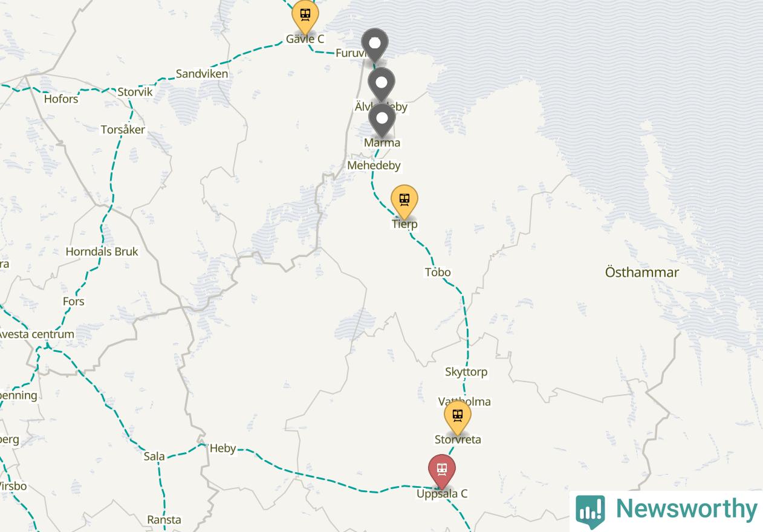Click the gray pin above Älvkarleby

coord(381,83)
